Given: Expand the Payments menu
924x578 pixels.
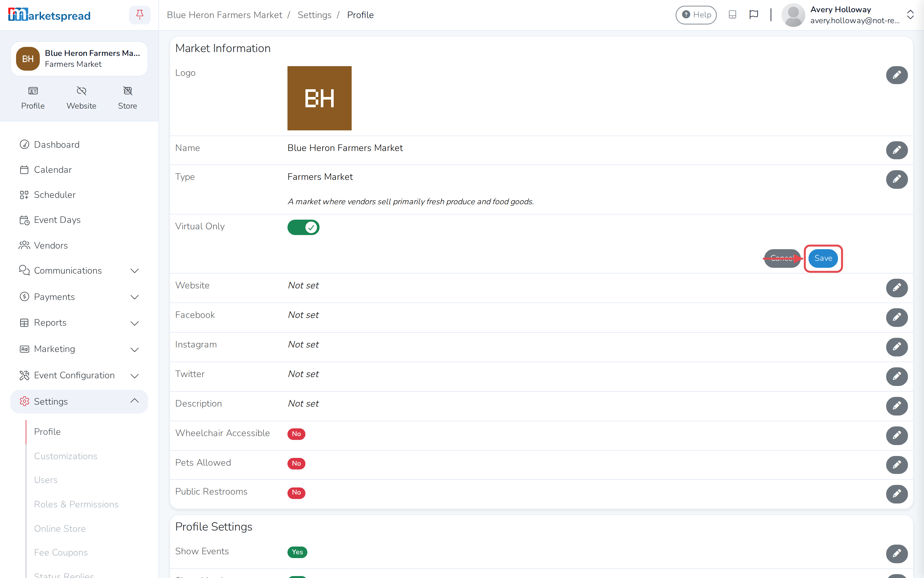Looking at the screenshot, I should click(79, 297).
